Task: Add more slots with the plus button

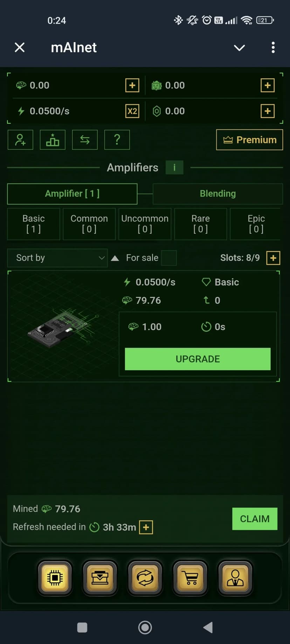Action: coord(273,258)
